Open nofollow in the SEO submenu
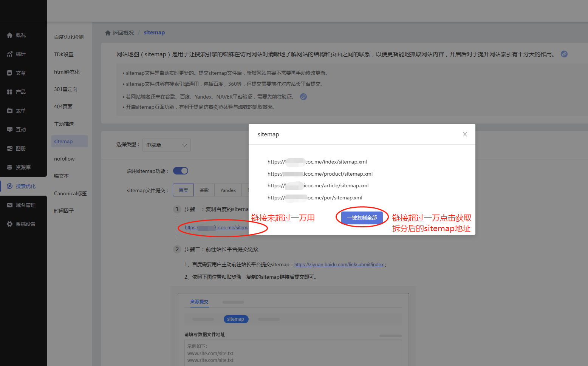The width and height of the screenshot is (588, 366). tap(64, 159)
